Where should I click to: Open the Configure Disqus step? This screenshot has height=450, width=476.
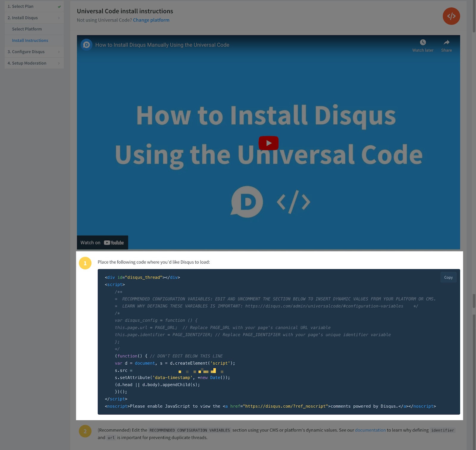(x=34, y=52)
